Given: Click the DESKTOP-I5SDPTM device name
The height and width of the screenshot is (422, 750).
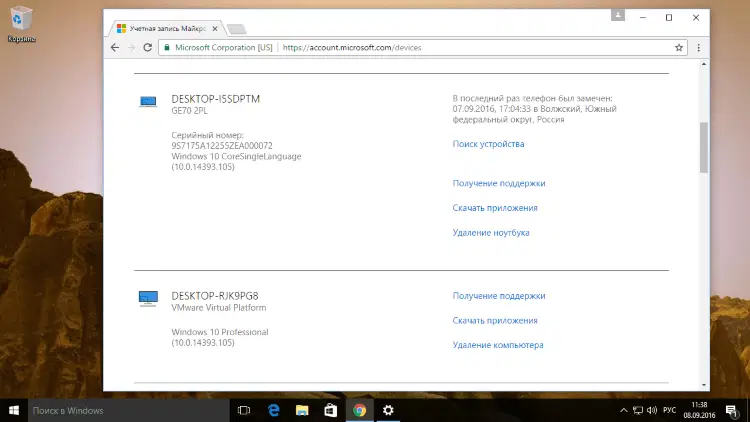Looking at the screenshot, I should pos(216,99).
